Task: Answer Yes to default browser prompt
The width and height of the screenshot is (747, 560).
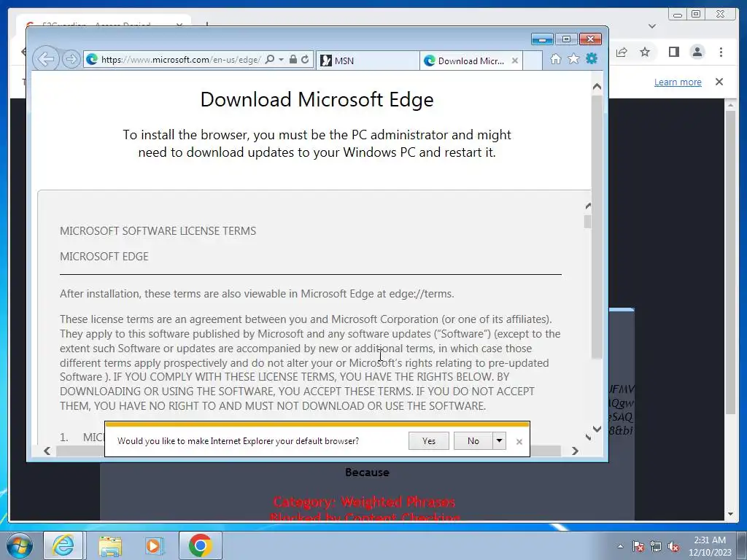Action: point(429,441)
